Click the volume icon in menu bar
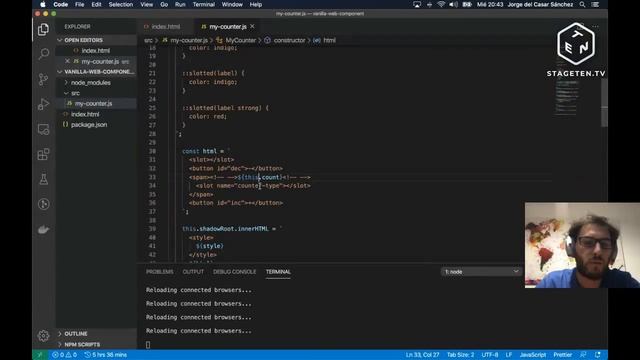The image size is (640, 360). coord(453,4)
